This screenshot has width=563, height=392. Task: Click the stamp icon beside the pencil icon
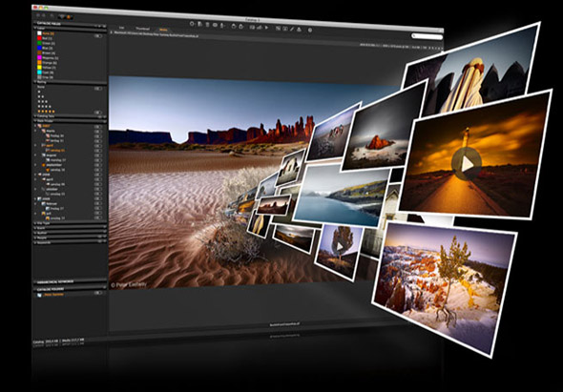(299, 29)
